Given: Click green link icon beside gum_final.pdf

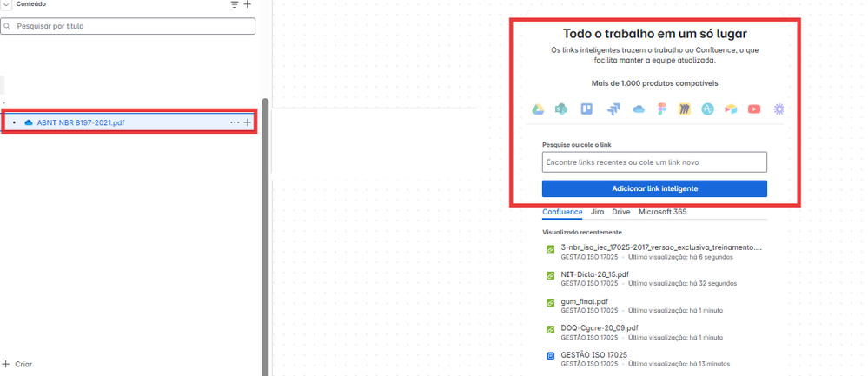Looking at the screenshot, I should click(550, 302).
